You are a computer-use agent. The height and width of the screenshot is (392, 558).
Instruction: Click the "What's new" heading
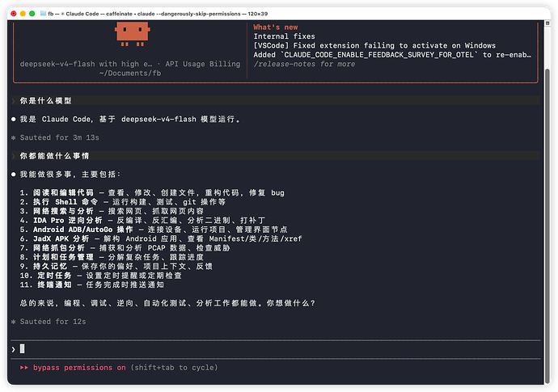276,27
